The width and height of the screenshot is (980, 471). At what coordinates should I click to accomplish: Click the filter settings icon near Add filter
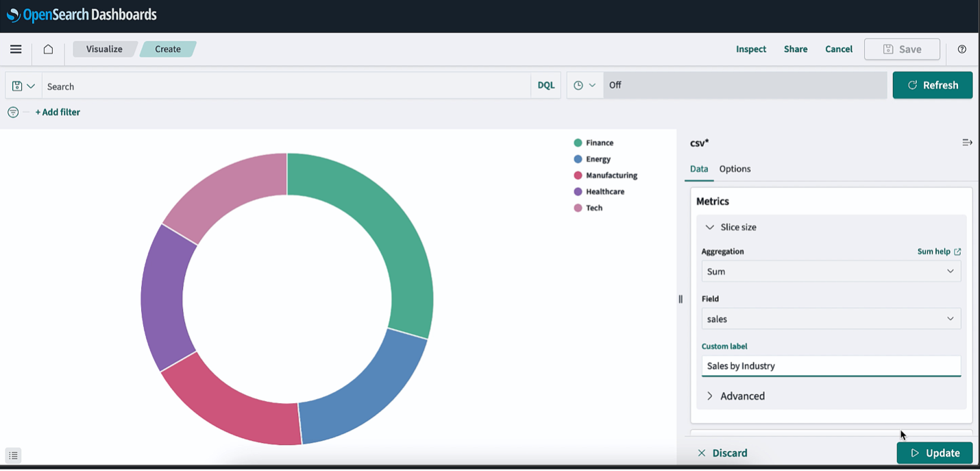pyautogui.click(x=12, y=112)
